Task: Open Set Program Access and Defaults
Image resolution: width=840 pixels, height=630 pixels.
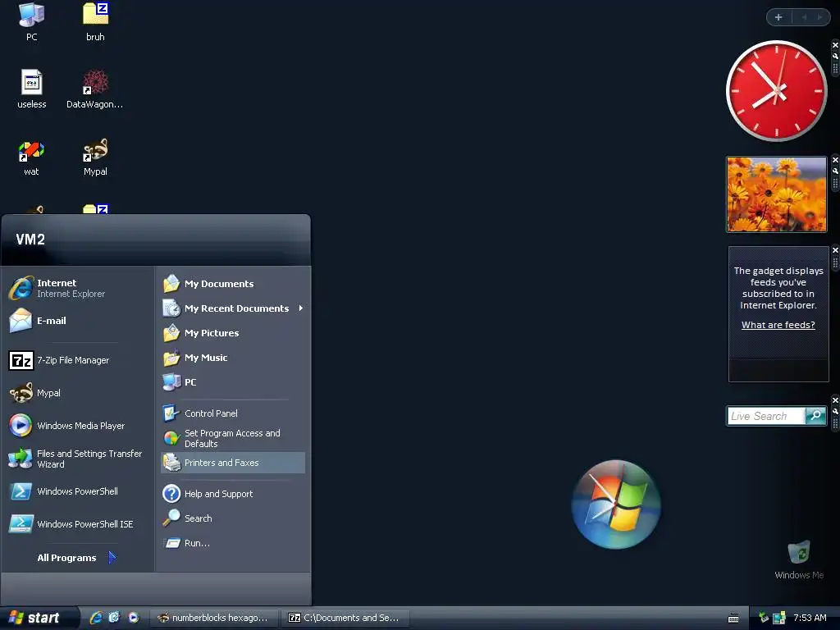Action: tap(232, 438)
